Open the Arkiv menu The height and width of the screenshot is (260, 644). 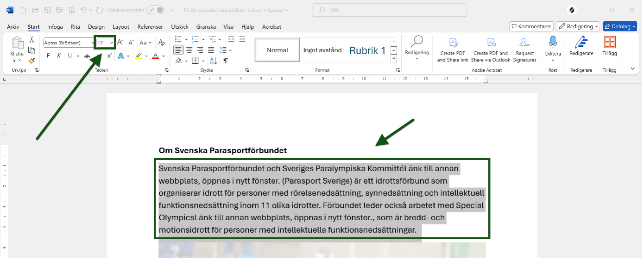tap(13, 27)
